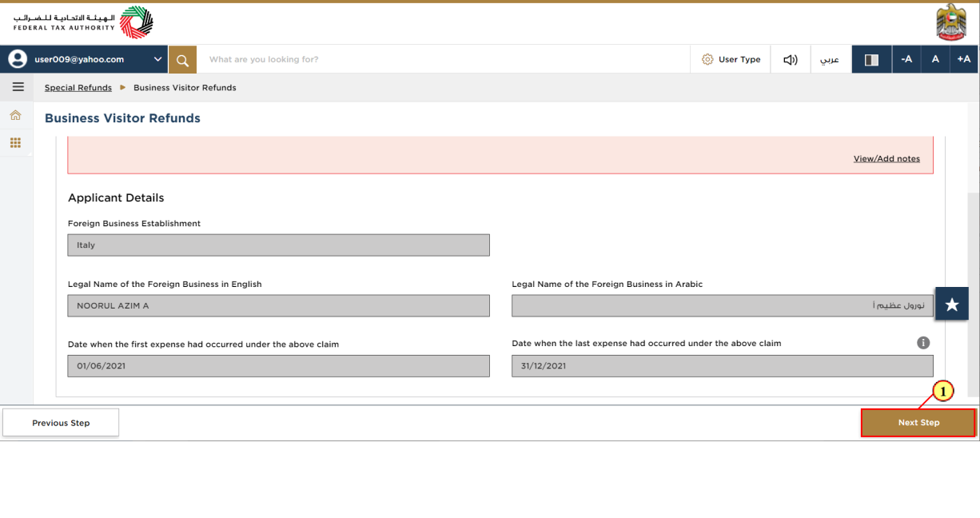980x518 pixels.
Task: Click the Federal Tax Authority logo
Action: point(83,22)
